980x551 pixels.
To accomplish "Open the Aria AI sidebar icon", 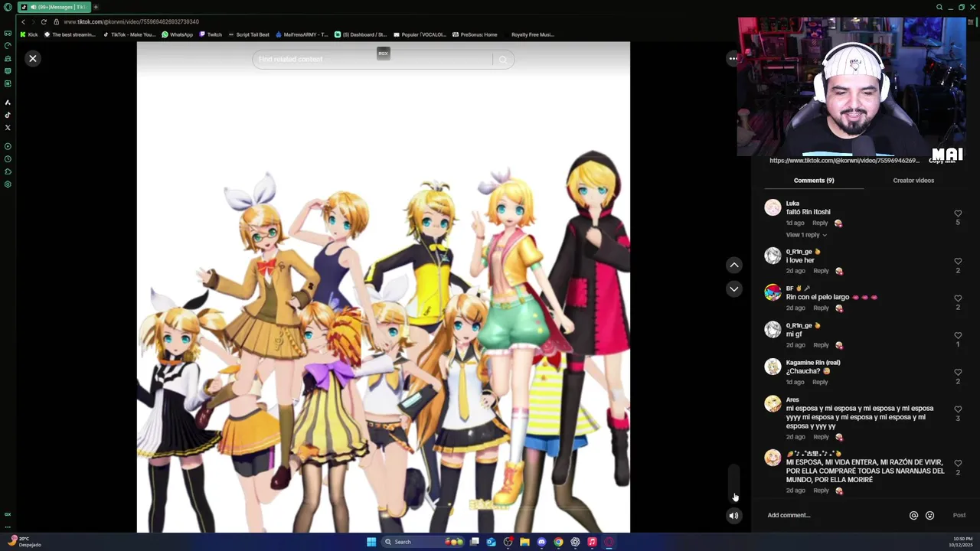I will pyautogui.click(x=8, y=102).
